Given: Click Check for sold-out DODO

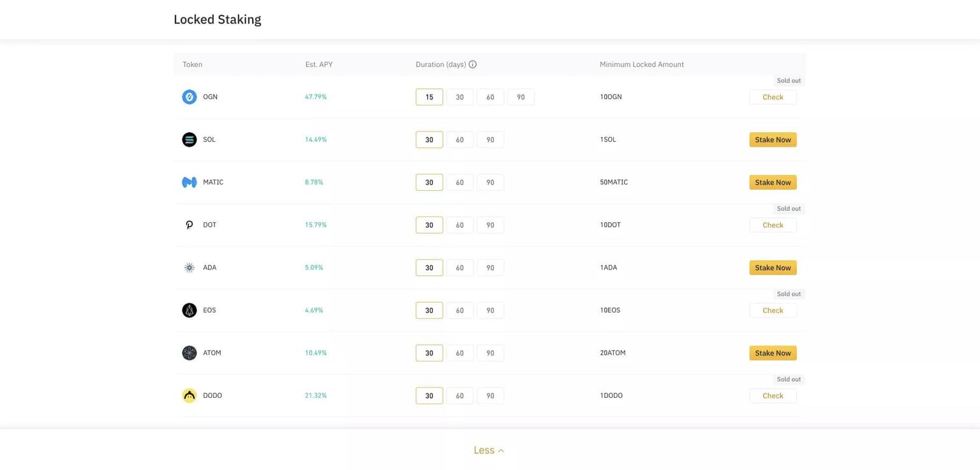Looking at the screenshot, I should 773,396.
